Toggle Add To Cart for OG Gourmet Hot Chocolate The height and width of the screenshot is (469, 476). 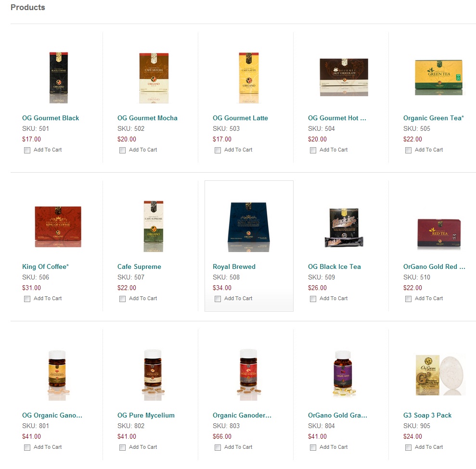(313, 150)
